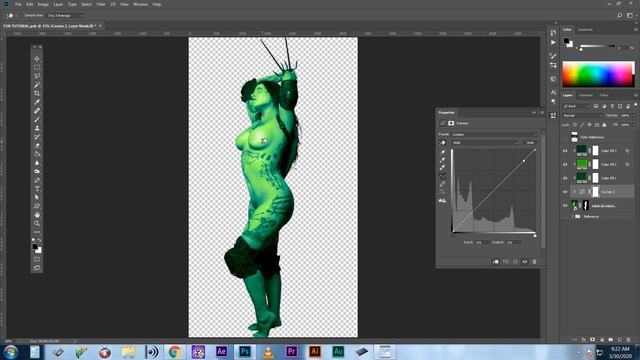The width and height of the screenshot is (640, 360).
Task: Open Google Chrome from the taskbar
Action: click(175, 351)
